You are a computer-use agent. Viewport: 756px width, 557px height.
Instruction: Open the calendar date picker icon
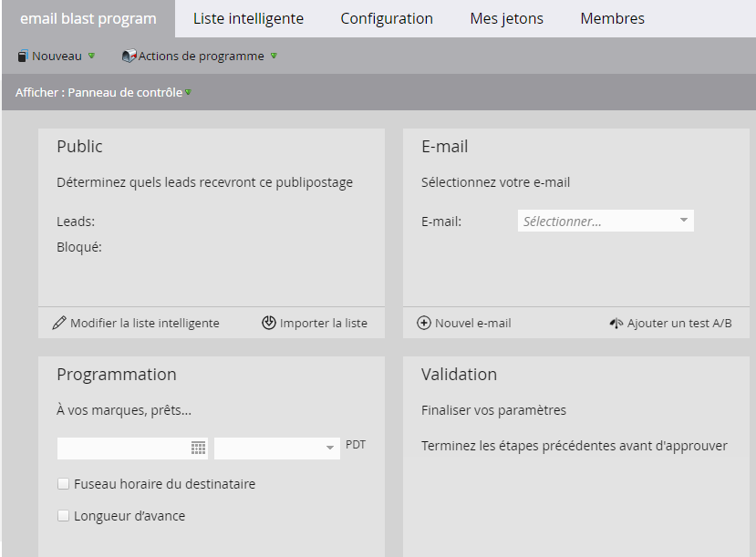(x=198, y=448)
